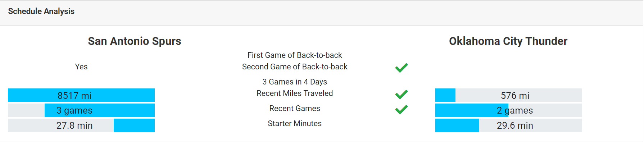Click the Spurs 3 games bar
Screen dimensions: 644x142
click(81, 110)
